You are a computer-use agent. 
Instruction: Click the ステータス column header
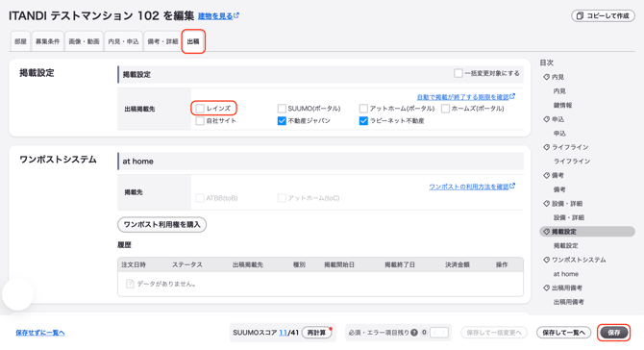[x=186, y=265]
